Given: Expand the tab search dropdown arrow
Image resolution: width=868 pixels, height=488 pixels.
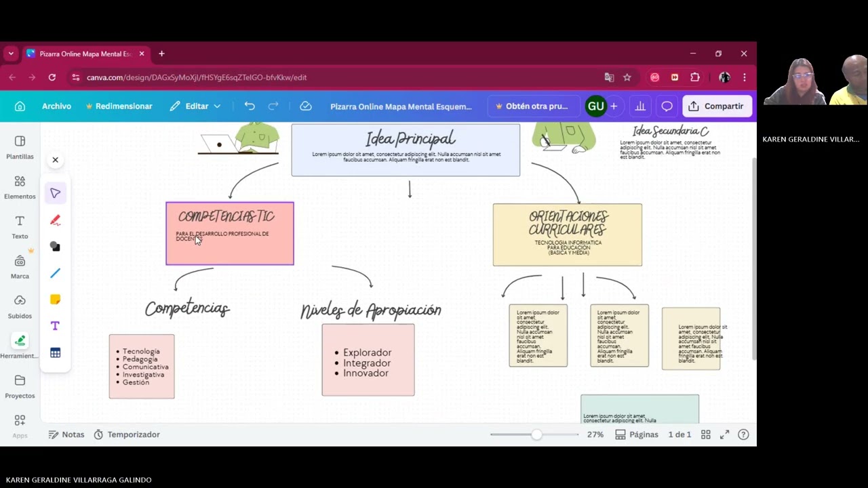Looking at the screenshot, I should coord(11,54).
